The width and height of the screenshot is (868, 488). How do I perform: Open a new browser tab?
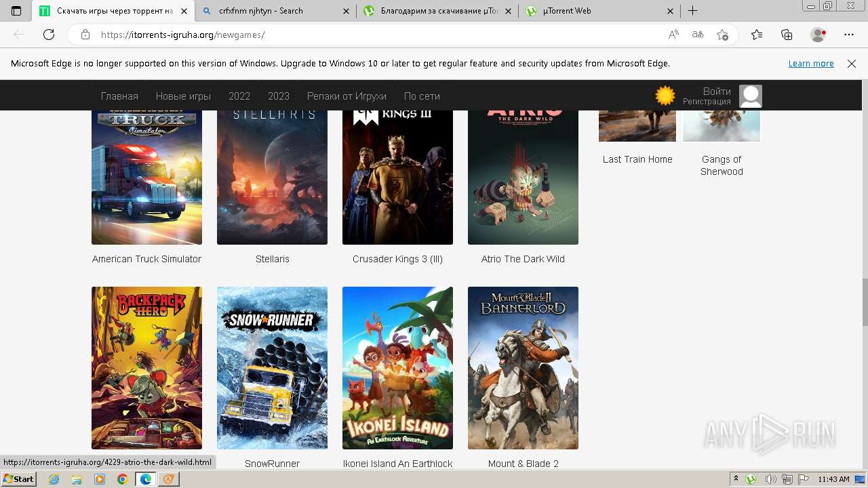click(x=692, y=11)
